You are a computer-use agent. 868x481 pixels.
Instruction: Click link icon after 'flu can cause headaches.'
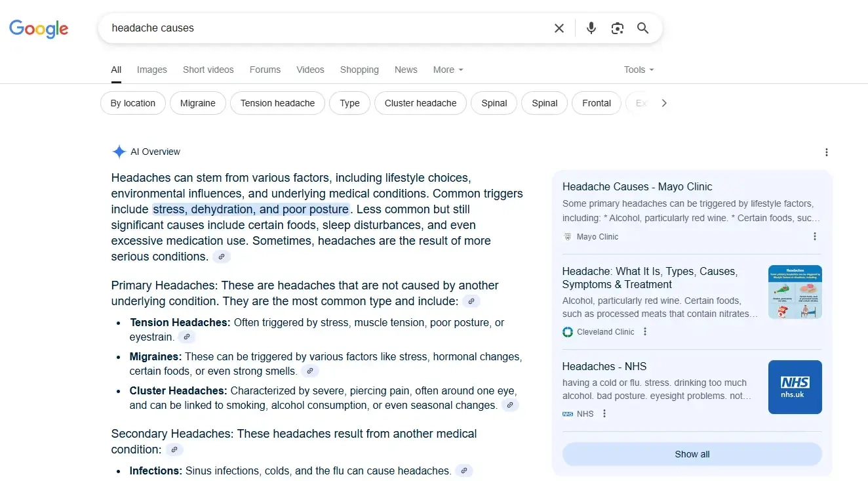[x=464, y=471]
